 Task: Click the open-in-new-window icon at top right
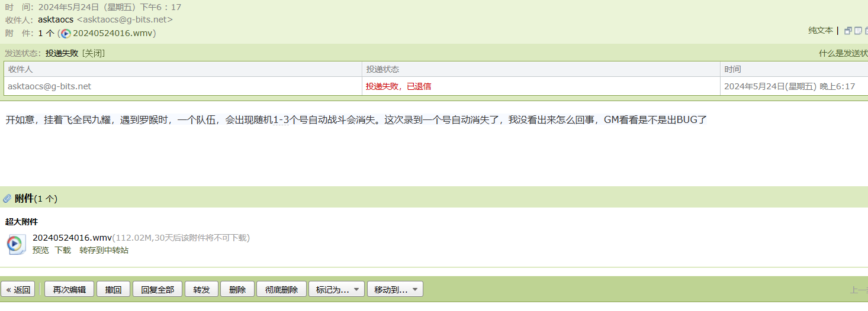point(848,31)
